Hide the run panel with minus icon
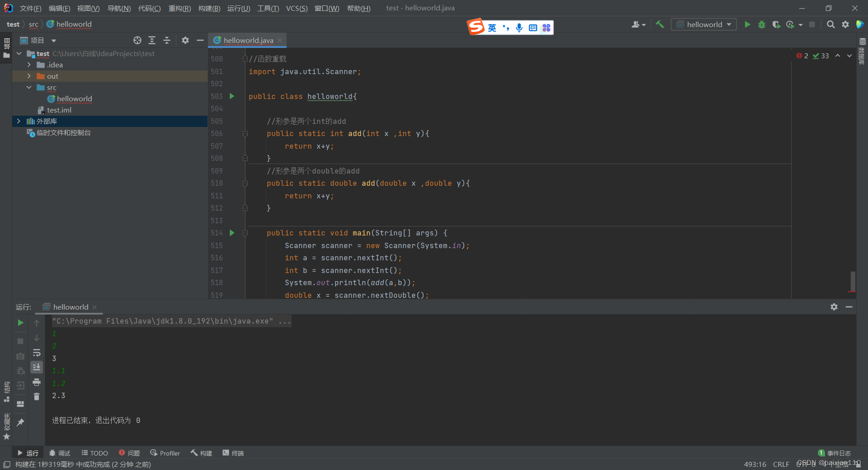This screenshot has height=470, width=868. [x=849, y=307]
